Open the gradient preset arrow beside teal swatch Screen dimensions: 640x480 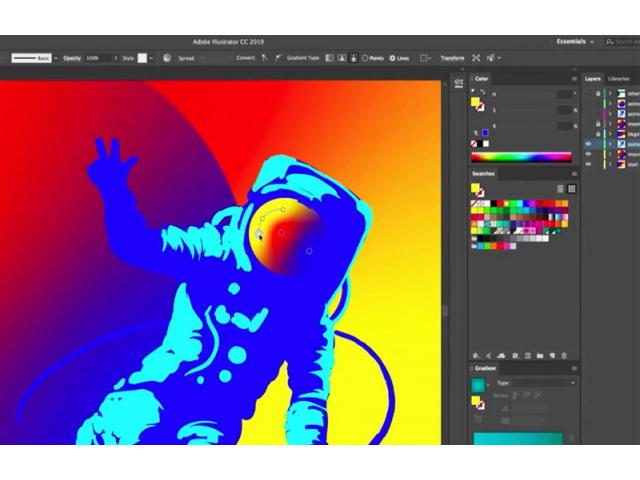coord(488,385)
